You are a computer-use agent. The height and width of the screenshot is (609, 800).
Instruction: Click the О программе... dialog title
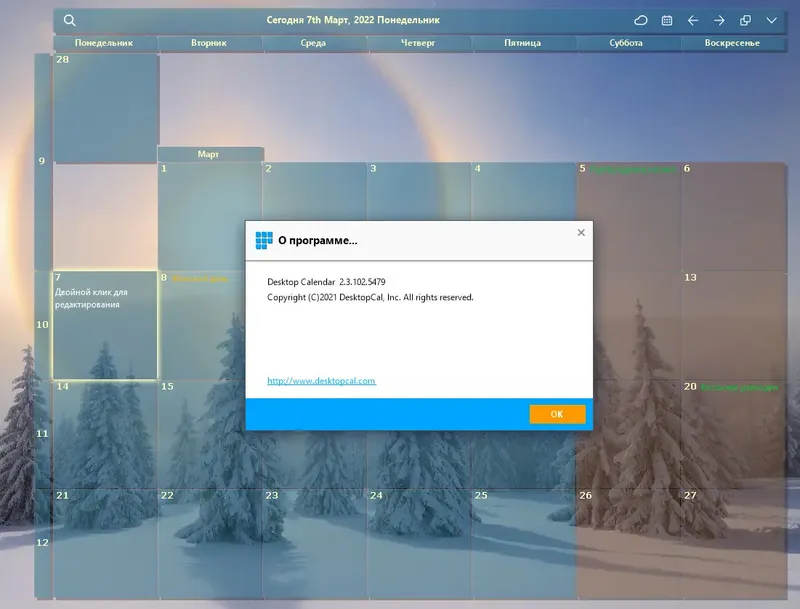click(x=318, y=241)
